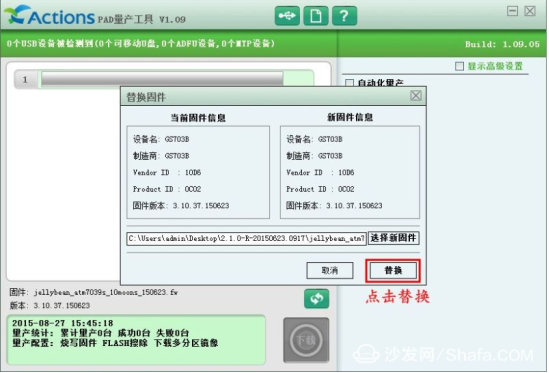The image size is (549, 373).
Task: Toggle the 自动化量产 checkbox
Action: (349, 83)
